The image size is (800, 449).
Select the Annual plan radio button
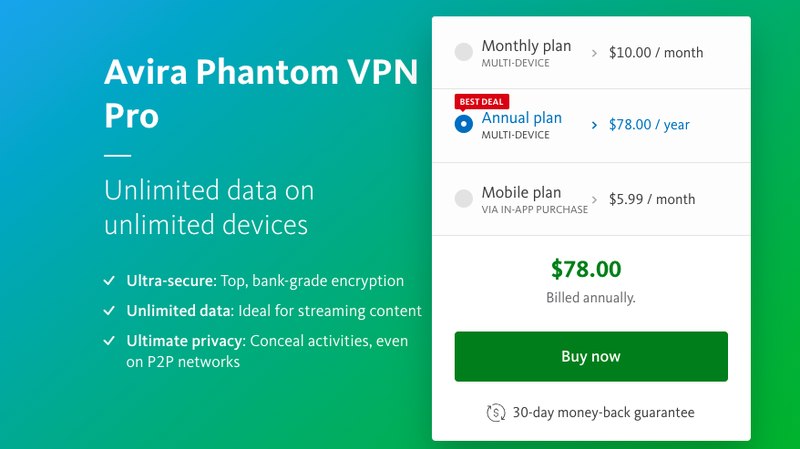click(464, 123)
